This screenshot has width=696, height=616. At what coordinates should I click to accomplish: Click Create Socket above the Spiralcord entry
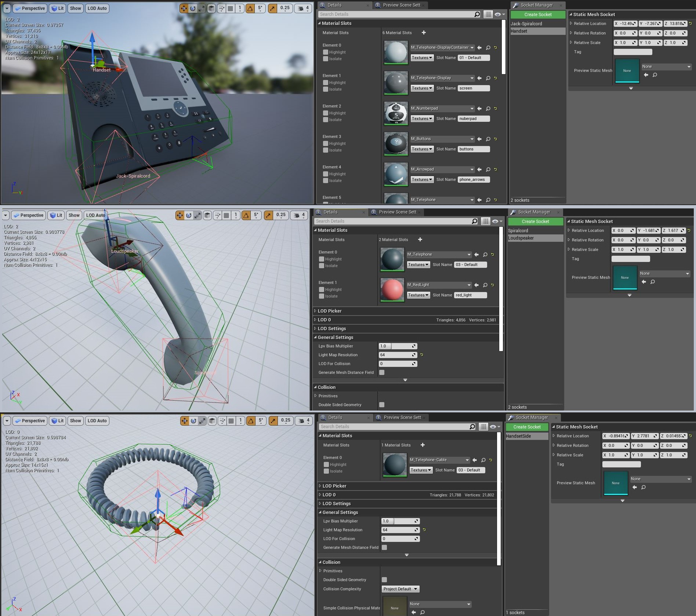(535, 222)
